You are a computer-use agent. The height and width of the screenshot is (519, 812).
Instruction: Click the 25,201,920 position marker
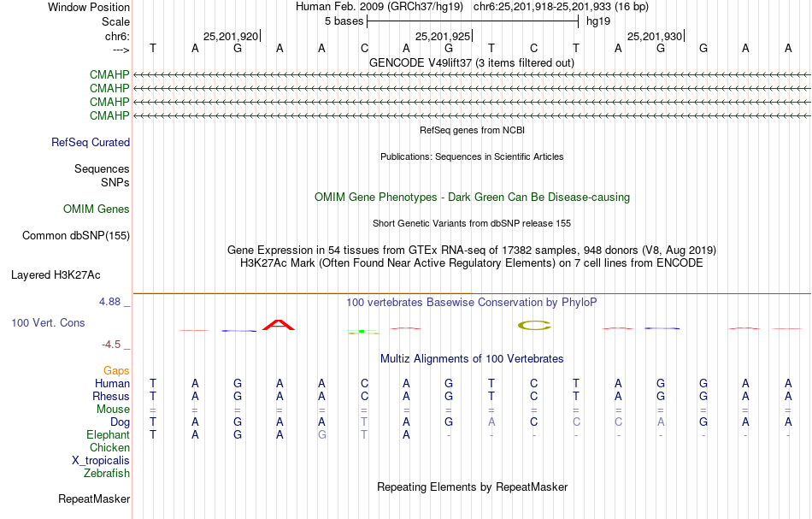click(x=231, y=36)
